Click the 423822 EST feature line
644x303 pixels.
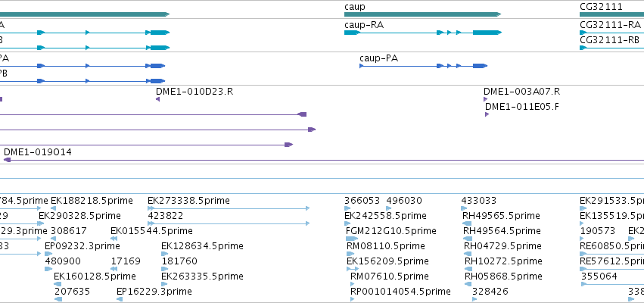[229, 223]
